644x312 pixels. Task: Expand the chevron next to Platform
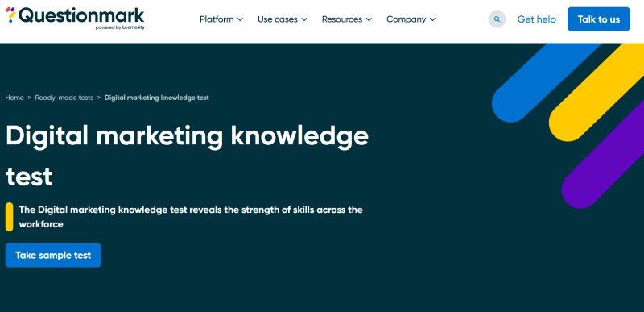(x=240, y=19)
